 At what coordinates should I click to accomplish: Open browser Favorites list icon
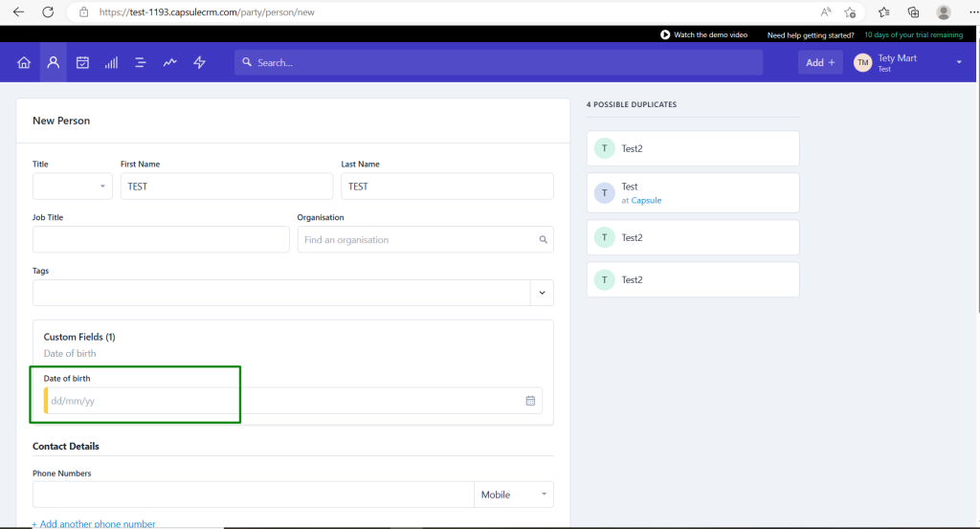coord(883,11)
